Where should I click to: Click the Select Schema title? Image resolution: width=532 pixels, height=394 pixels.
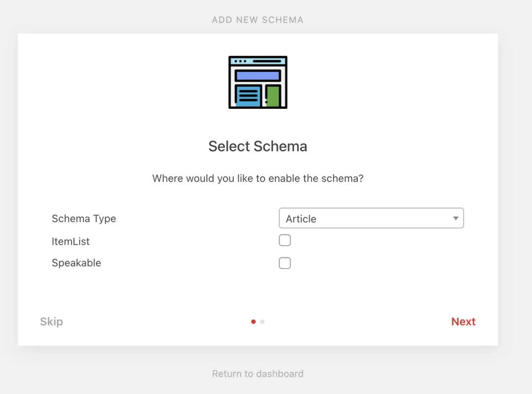point(257,146)
